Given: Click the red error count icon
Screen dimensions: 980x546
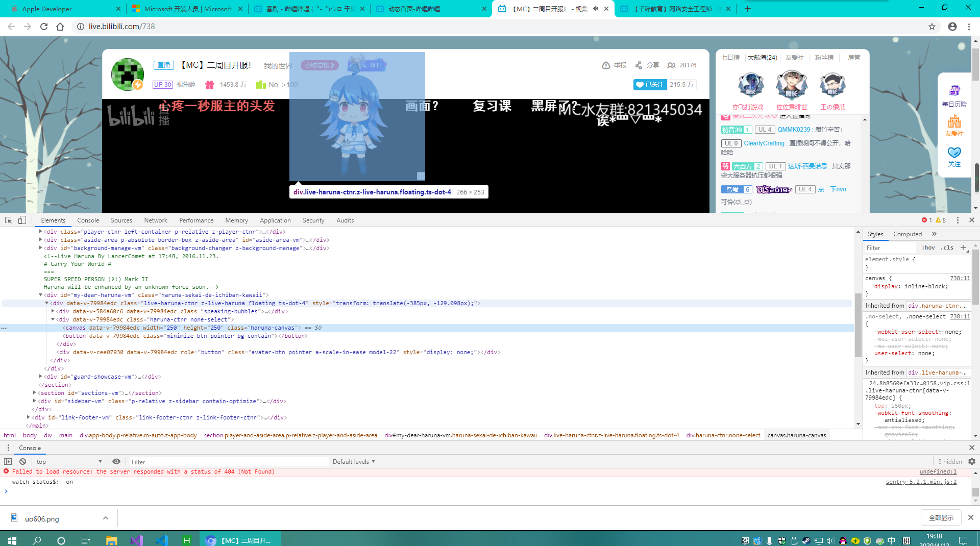Looking at the screenshot, I should point(924,220).
